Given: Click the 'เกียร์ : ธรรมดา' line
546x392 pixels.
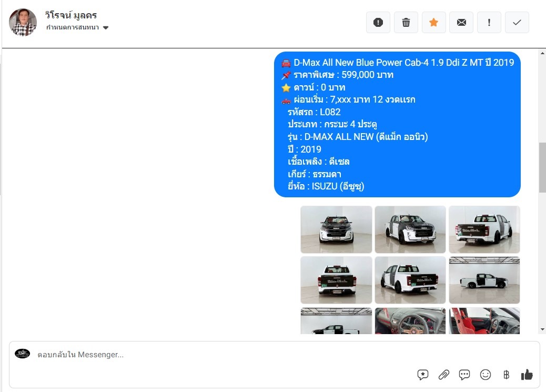Looking at the screenshot, I should [x=315, y=174].
